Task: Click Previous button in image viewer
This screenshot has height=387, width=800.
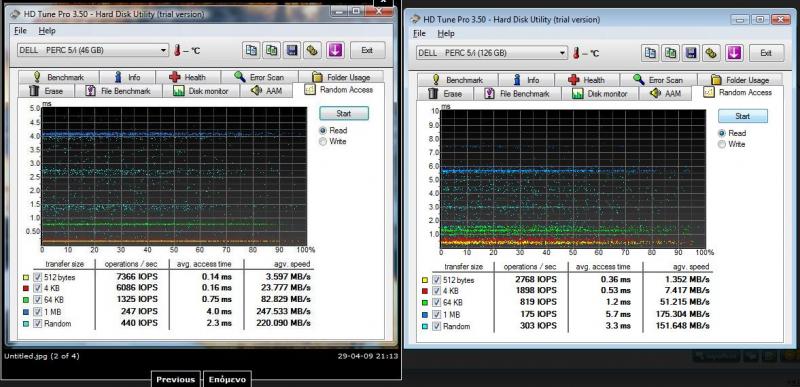Action: (176, 379)
